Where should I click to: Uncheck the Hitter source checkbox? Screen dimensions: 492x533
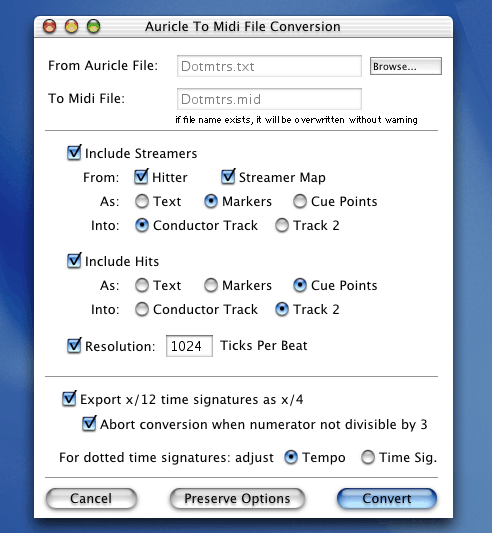click(x=141, y=177)
